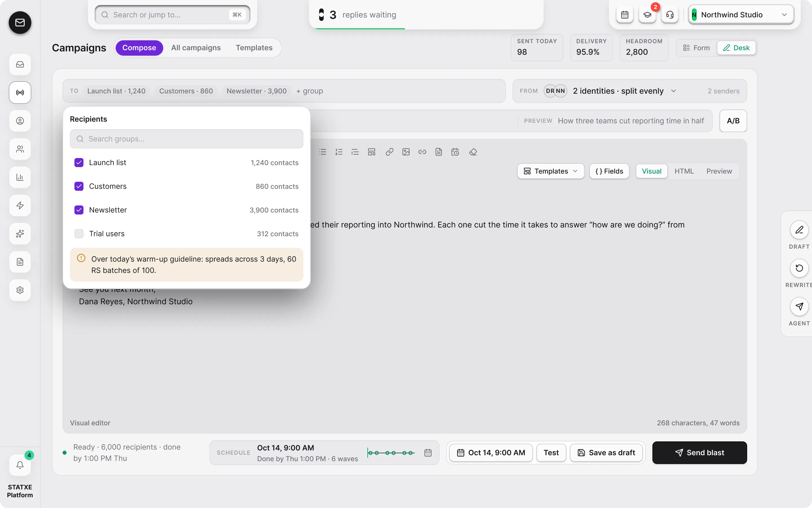Click the Save as draft button
812x508 pixels.
click(606, 453)
